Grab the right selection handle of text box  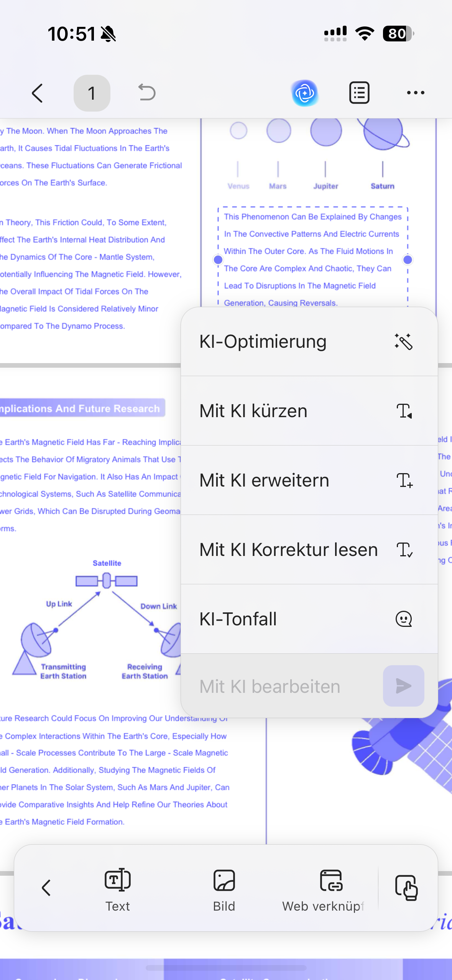point(408,260)
